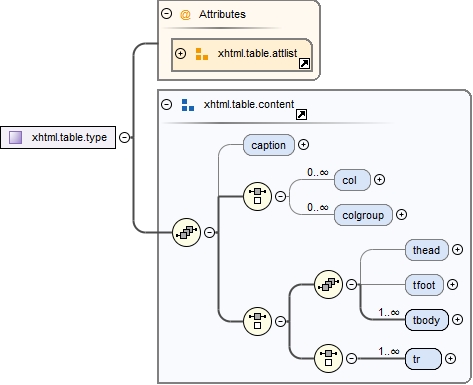This screenshot has width=473, height=385.
Task: Expand the xhtml.table.attlist attribute group
Action: (x=180, y=53)
